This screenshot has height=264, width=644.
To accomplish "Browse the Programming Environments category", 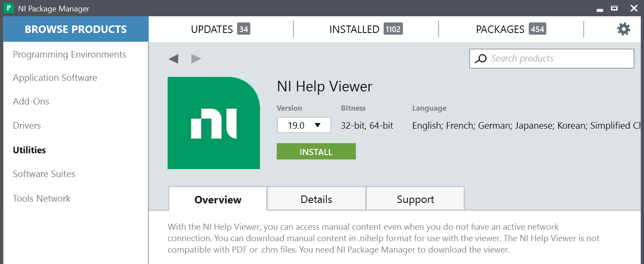I will coord(69,54).
